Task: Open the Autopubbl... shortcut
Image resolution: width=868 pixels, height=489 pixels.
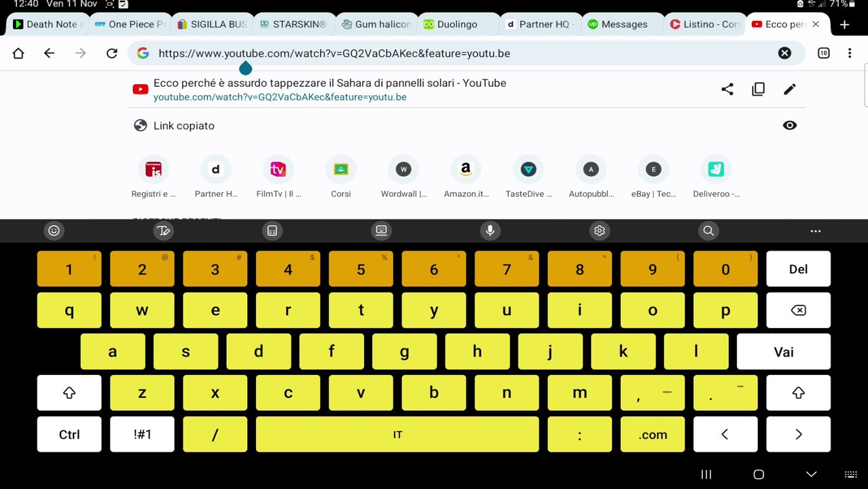Action: coord(591,178)
